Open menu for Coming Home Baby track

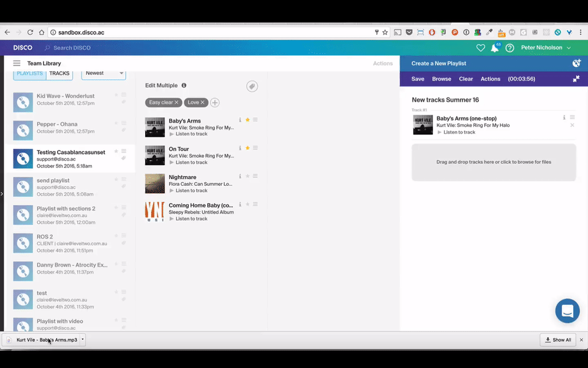coord(255,204)
